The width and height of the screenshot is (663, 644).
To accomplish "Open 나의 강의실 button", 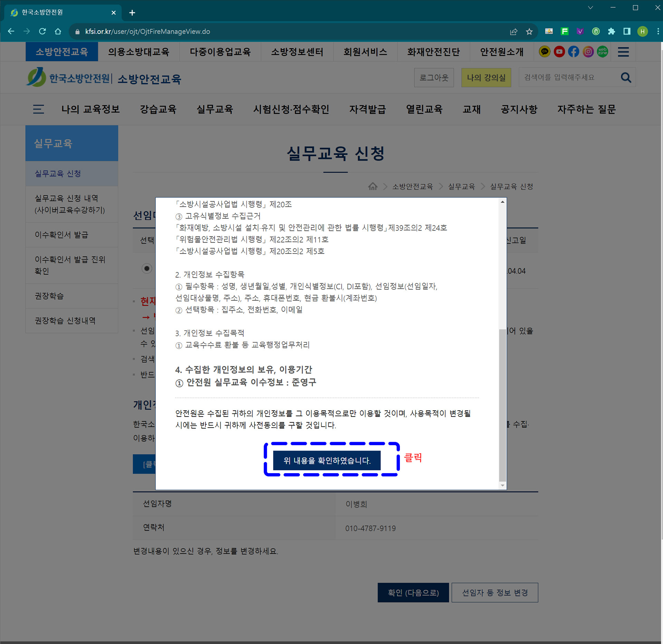I will [486, 78].
